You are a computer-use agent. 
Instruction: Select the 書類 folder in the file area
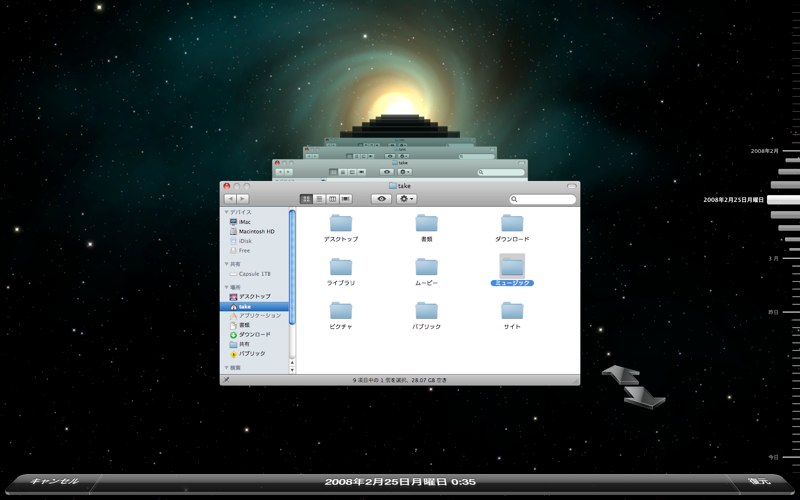(427, 228)
